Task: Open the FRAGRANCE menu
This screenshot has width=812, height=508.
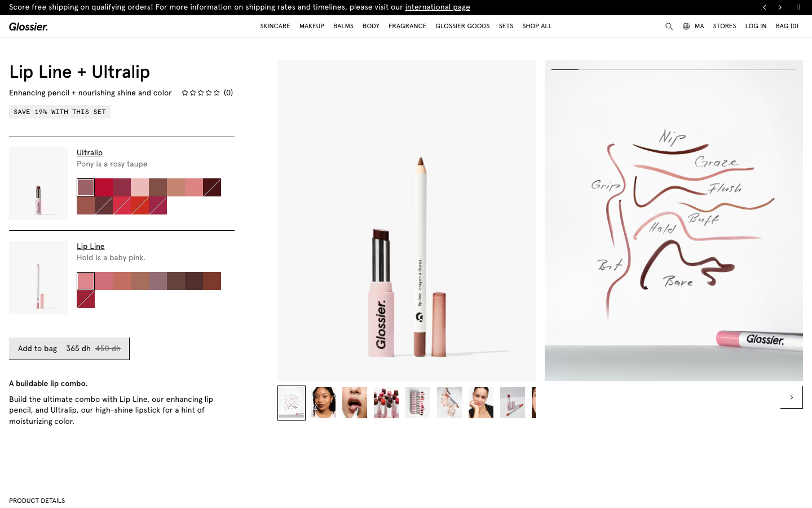Action: coord(408,26)
